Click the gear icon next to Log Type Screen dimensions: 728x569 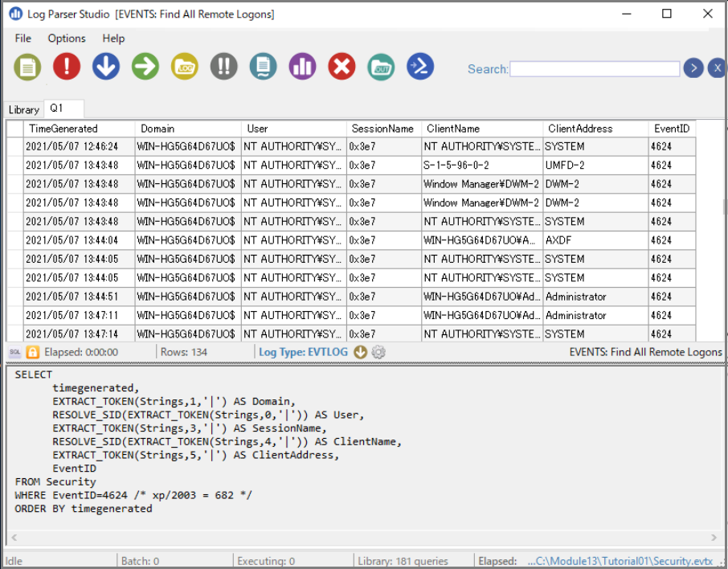(x=378, y=352)
